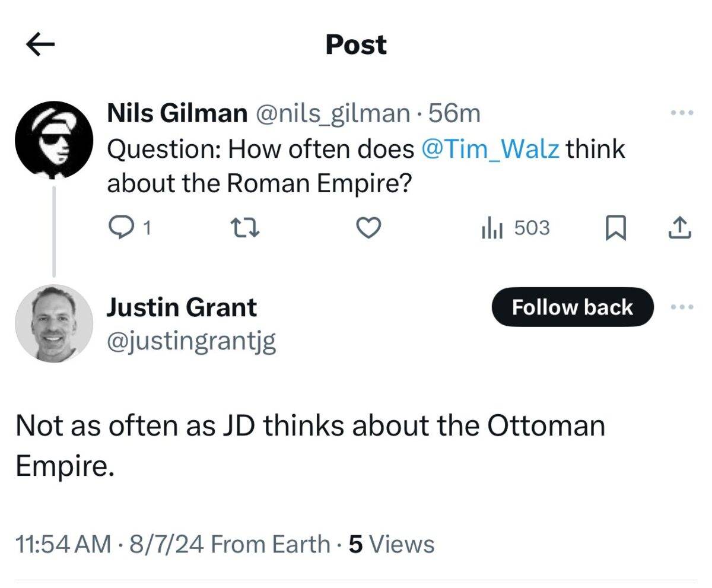Open Nils Gilman's profile picture
Screen dimensions: 712x588
53,140
